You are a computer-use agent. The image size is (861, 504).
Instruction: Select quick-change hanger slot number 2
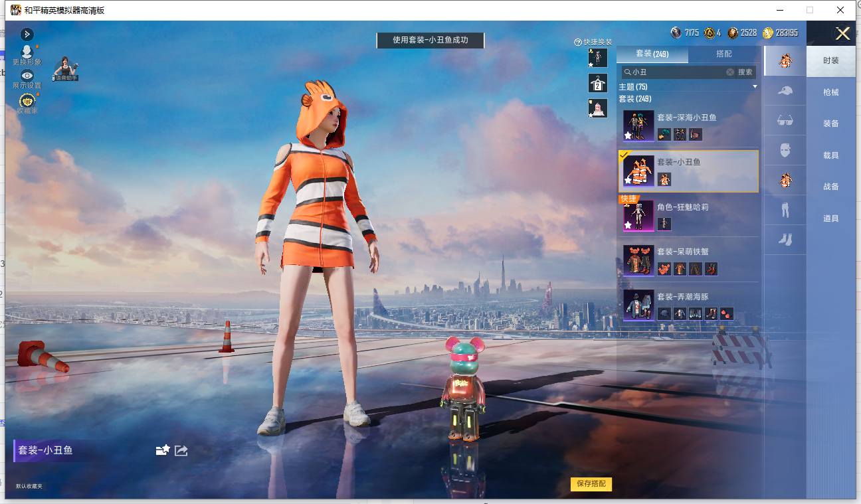598,83
